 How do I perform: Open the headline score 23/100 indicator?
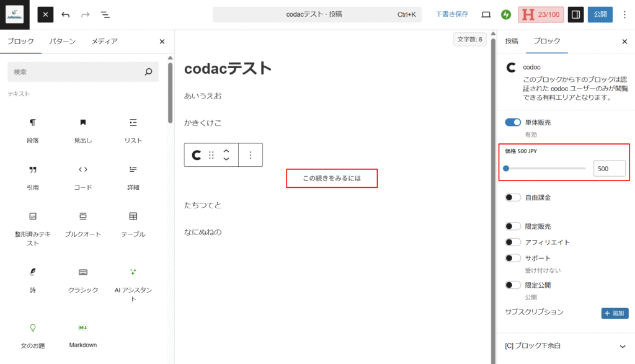[541, 15]
